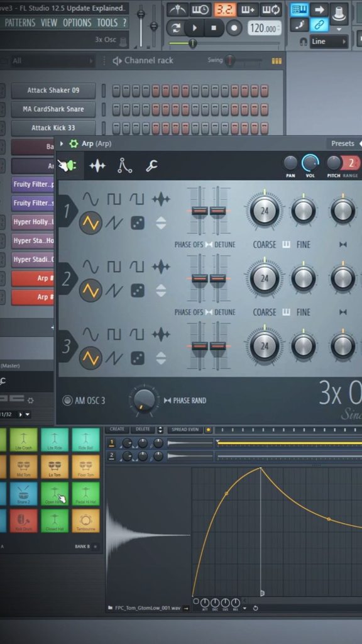Click the VOL knob in Arp window
The image size is (362, 644).
click(x=310, y=163)
